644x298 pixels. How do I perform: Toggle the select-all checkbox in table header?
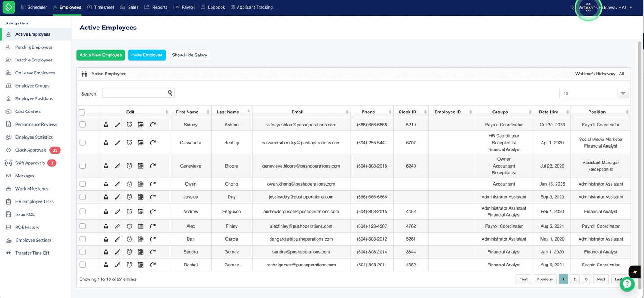(82, 112)
